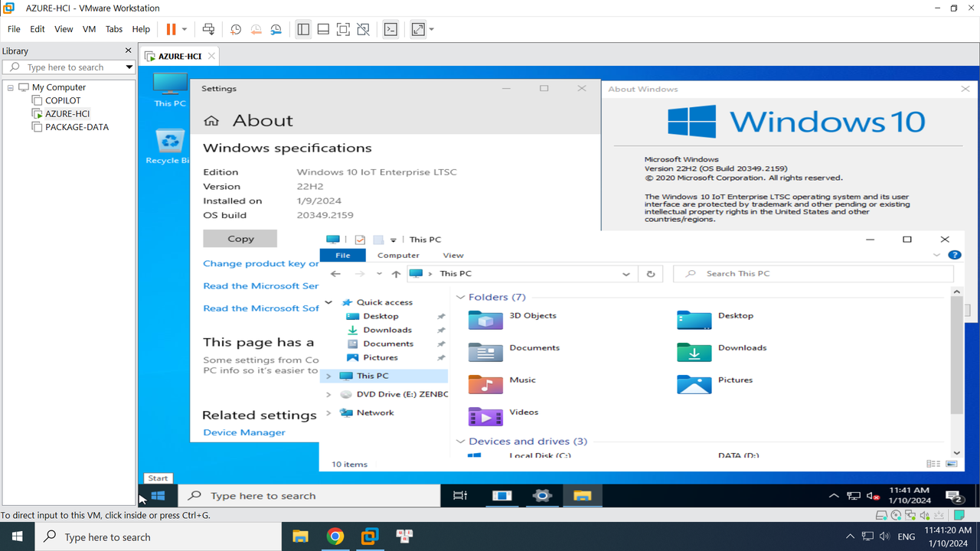Click the Search This PC field
The image size is (980, 551).
coord(813,274)
